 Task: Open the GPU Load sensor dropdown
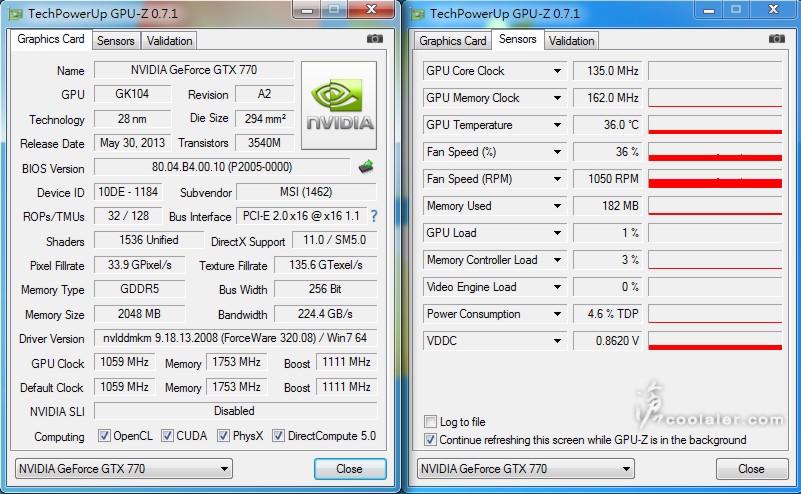(x=557, y=233)
